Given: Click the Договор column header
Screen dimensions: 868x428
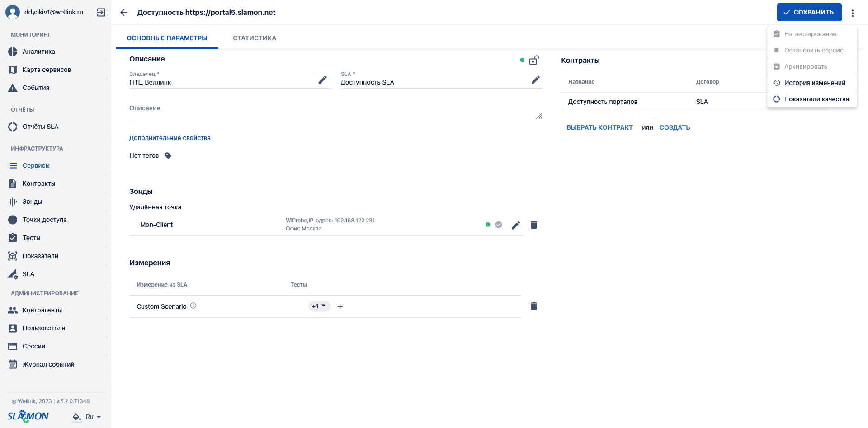Looking at the screenshot, I should (x=708, y=82).
